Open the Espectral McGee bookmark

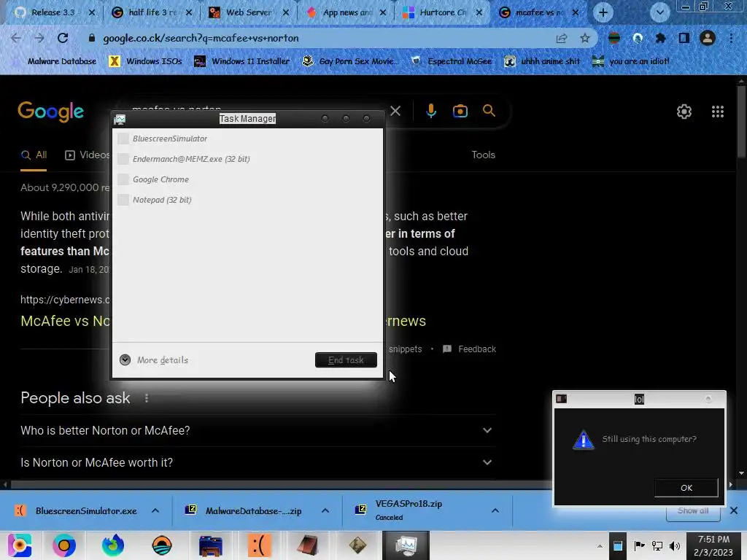[452, 61]
